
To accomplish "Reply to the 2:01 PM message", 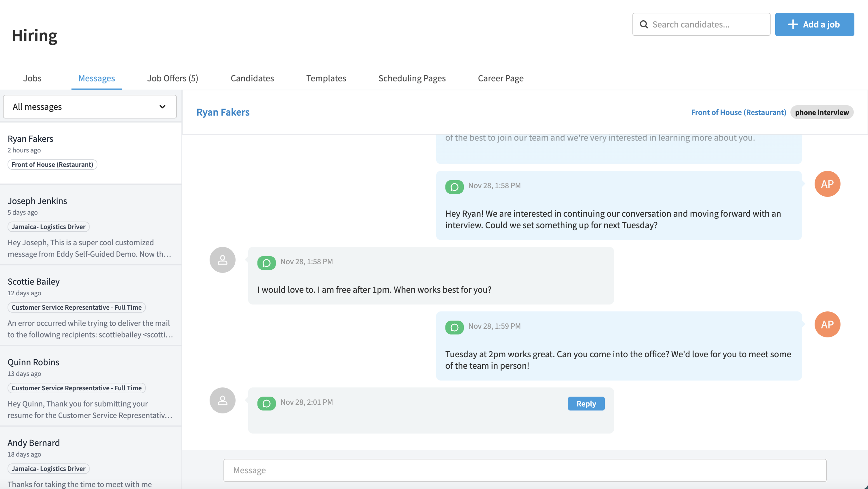I will 586,404.
